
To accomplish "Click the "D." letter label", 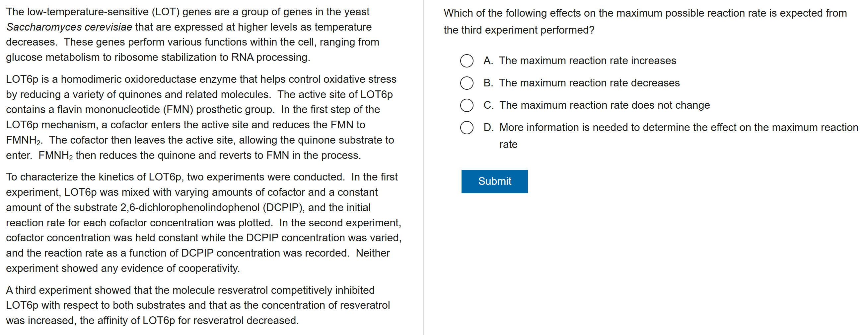I will tap(488, 128).
